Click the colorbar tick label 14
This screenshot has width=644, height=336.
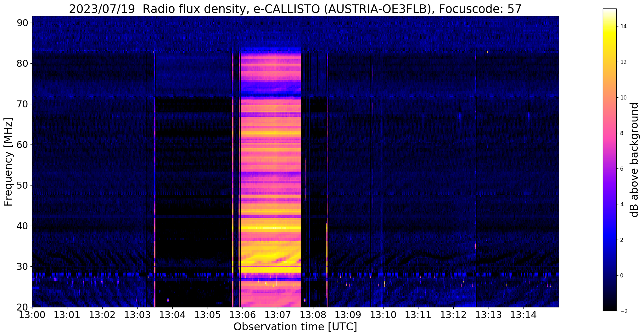point(623,27)
